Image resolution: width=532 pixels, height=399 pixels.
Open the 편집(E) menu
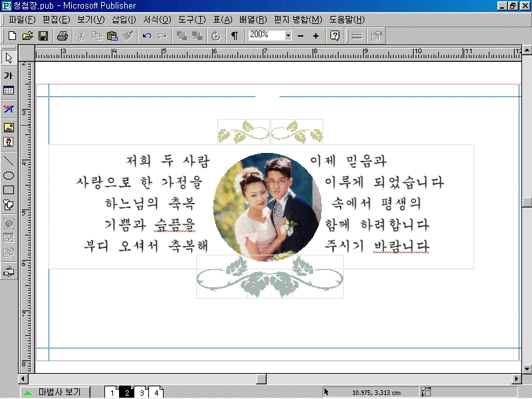tap(57, 20)
